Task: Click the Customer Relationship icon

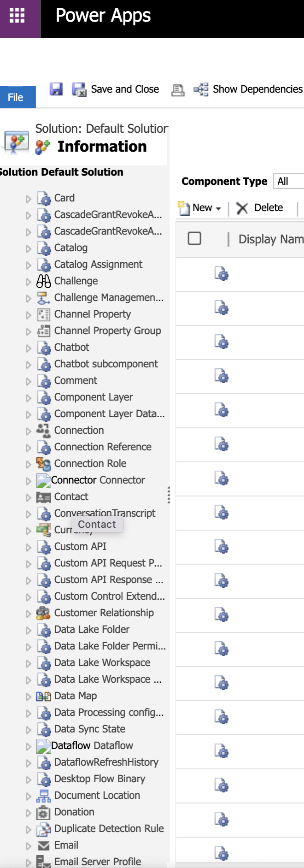Action: (x=44, y=613)
